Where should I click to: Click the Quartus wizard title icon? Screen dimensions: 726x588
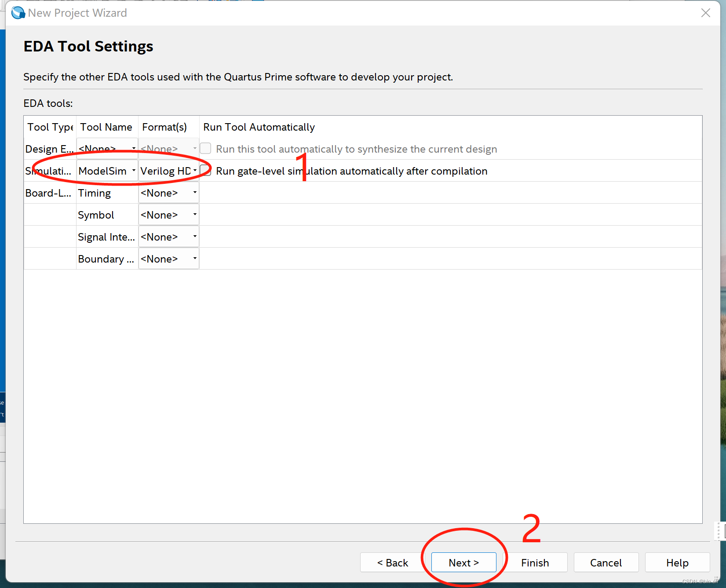(x=18, y=13)
